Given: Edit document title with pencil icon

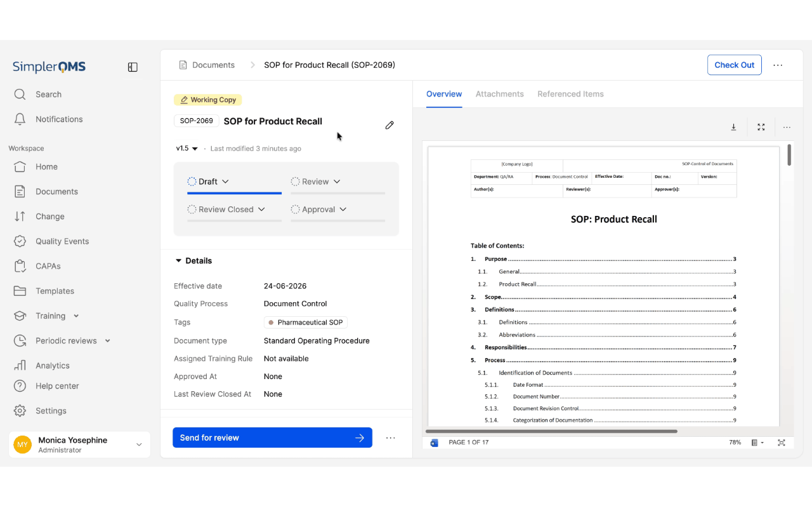Looking at the screenshot, I should click(x=390, y=125).
